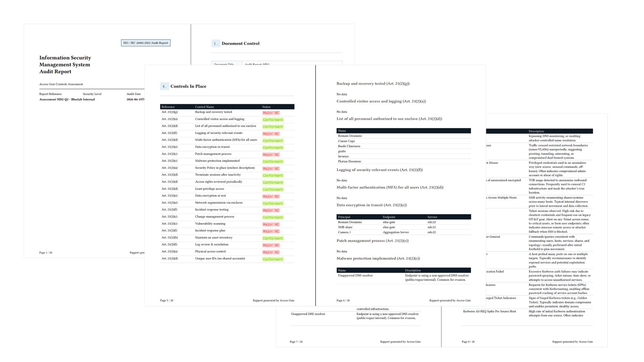The image size is (644, 362).
Task: Click 'List of all personnel authorized to use enclave' table row
Action: [227, 126]
